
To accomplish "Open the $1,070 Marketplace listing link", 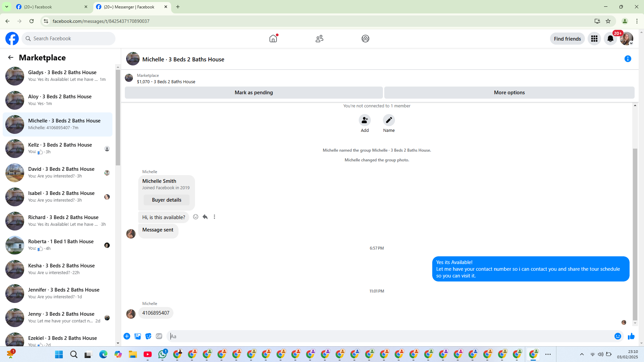I will pos(166,82).
